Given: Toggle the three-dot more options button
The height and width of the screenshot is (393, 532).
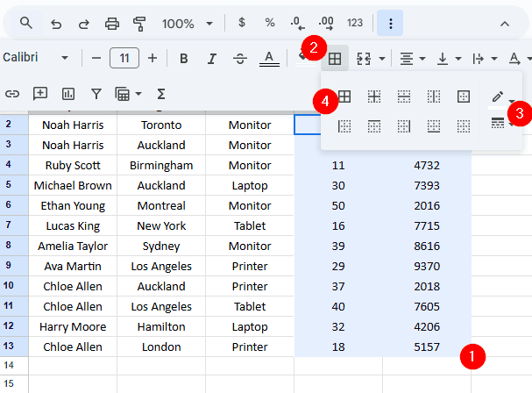Looking at the screenshot, I should click(x=390, y=23).
